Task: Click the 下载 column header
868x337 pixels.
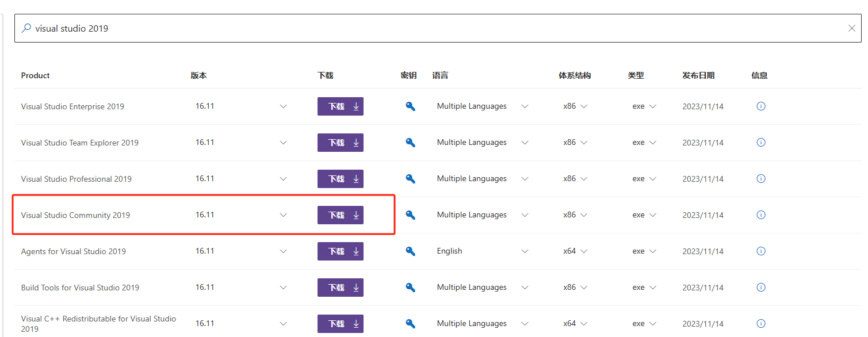Action: [x=325, y=75]
